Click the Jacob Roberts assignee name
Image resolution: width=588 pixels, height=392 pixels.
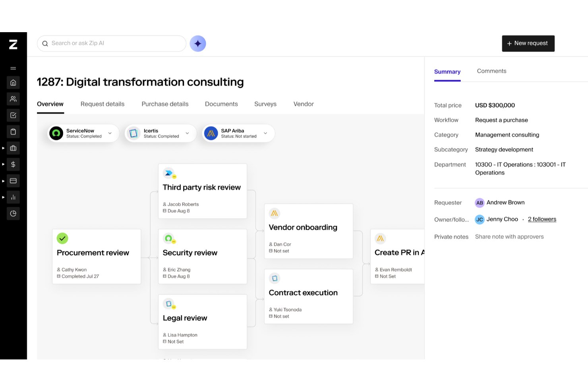click(x=183, y=205)
